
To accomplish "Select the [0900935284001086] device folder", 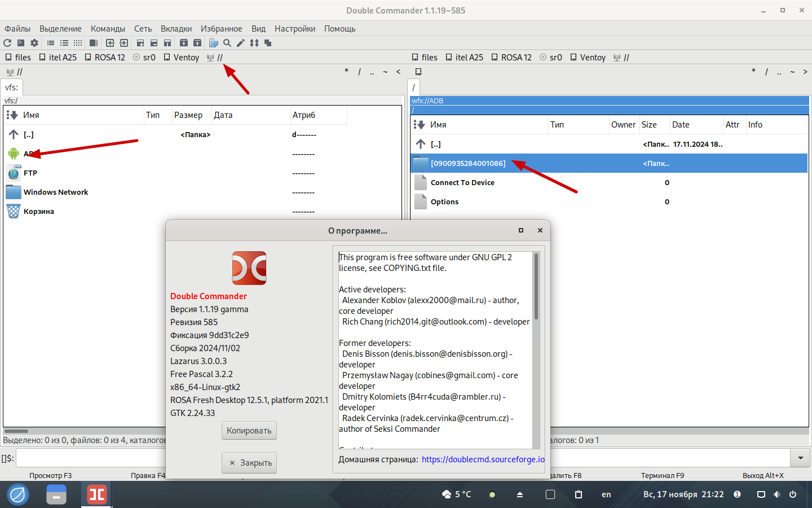I will pos(467,164).
